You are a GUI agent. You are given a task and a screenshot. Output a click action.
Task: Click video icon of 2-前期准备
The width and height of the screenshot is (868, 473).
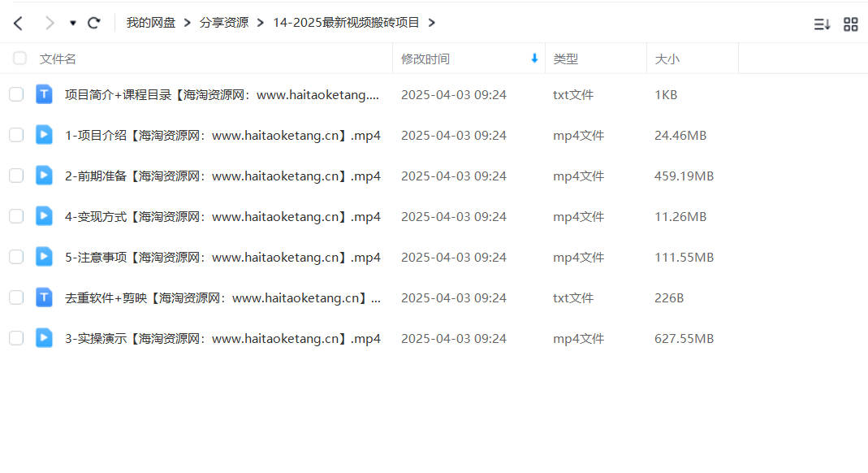point(45,176)
